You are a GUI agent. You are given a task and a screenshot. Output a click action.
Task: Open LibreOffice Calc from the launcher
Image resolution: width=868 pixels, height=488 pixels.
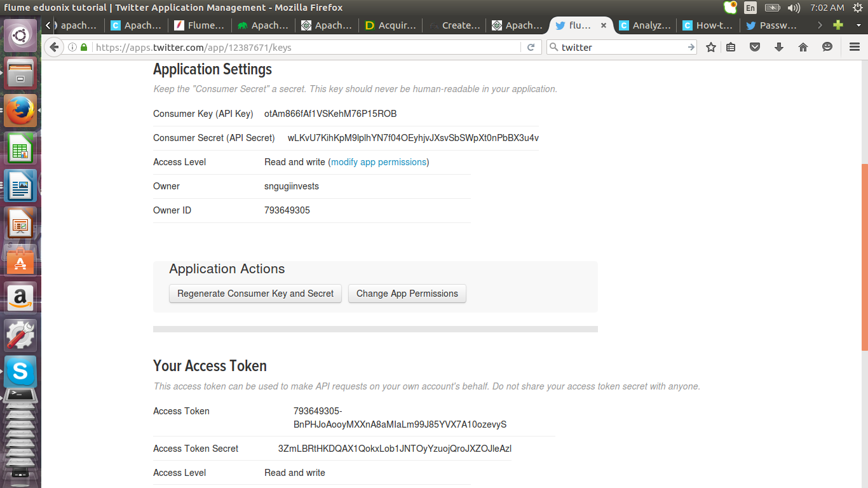[20, 148]
